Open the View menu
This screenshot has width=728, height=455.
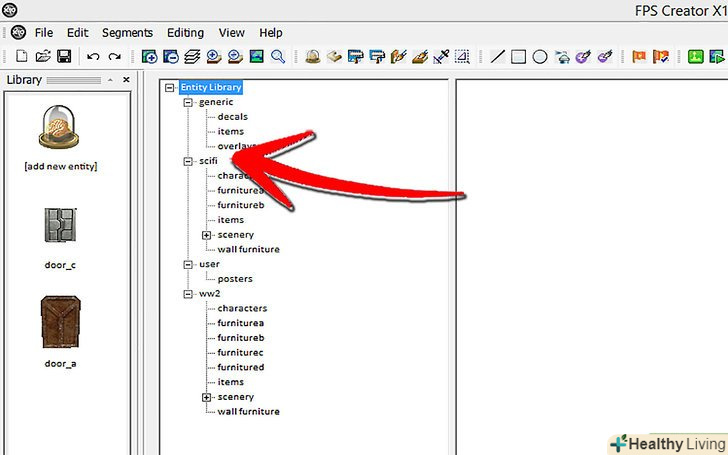(232, 32)
